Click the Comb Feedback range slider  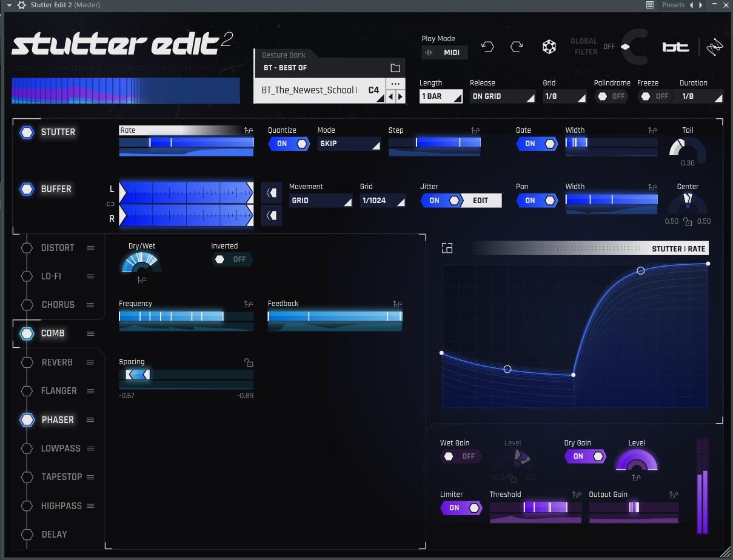(335, 316)
